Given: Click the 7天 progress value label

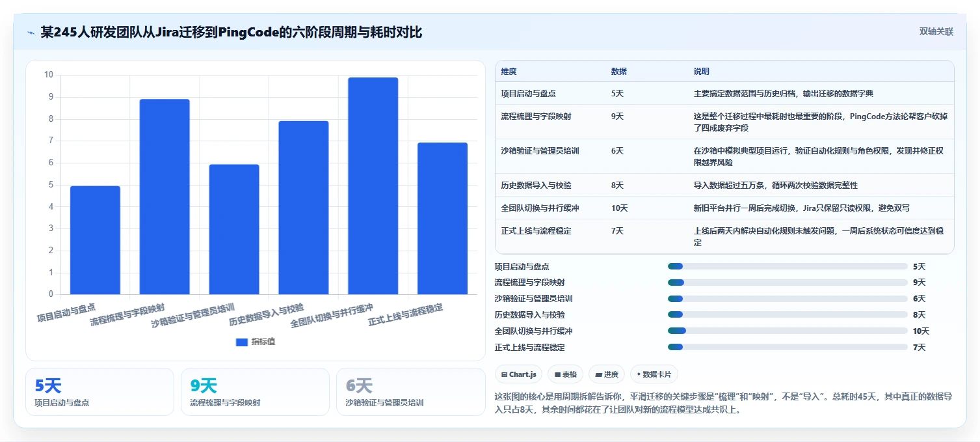Looking at the screenshot, I should pyautogui.click(x=919, y=348).
